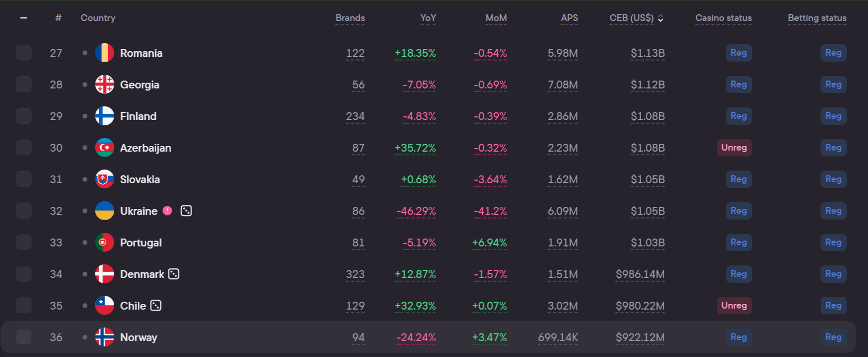The width and height of the screenshot is (868, 357).
Task: Click the dice icon next to Ukraine
Action: (x=186, y=211)
